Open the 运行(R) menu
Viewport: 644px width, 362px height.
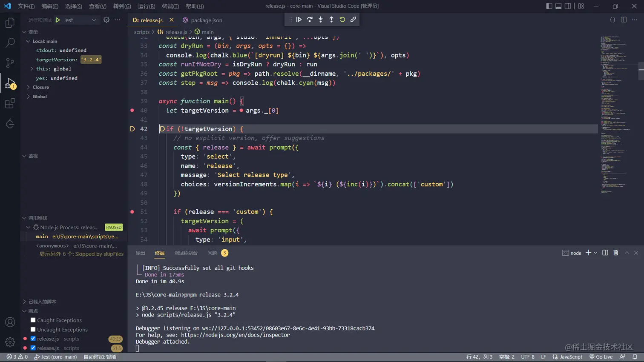[x=147, y=6]
